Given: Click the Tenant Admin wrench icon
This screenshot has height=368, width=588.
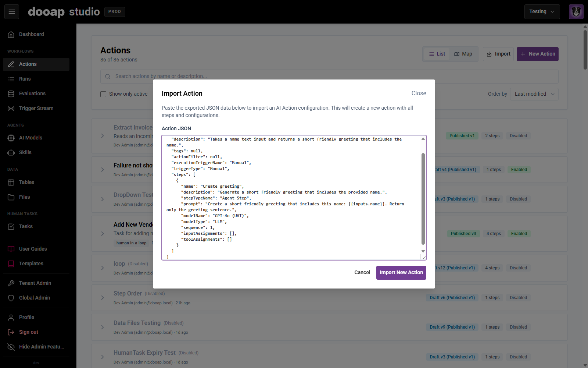Looking at the screenshot, I should 11,283.
